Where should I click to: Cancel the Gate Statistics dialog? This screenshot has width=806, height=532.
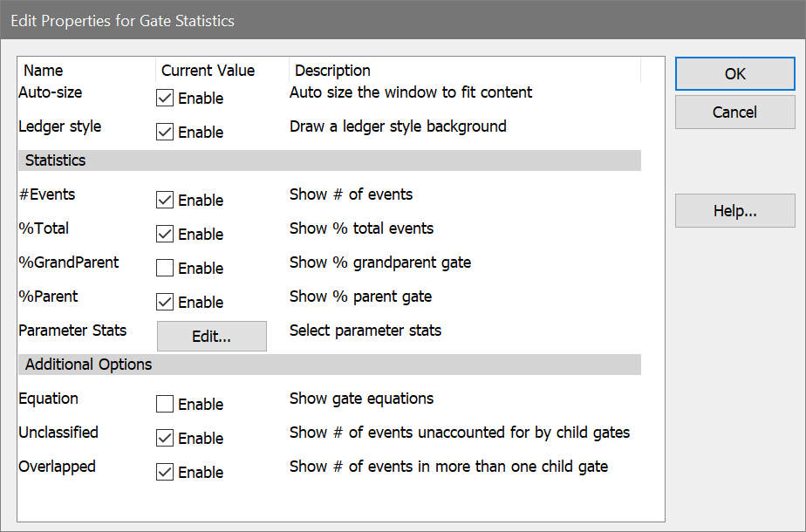[x=734, y=113]
